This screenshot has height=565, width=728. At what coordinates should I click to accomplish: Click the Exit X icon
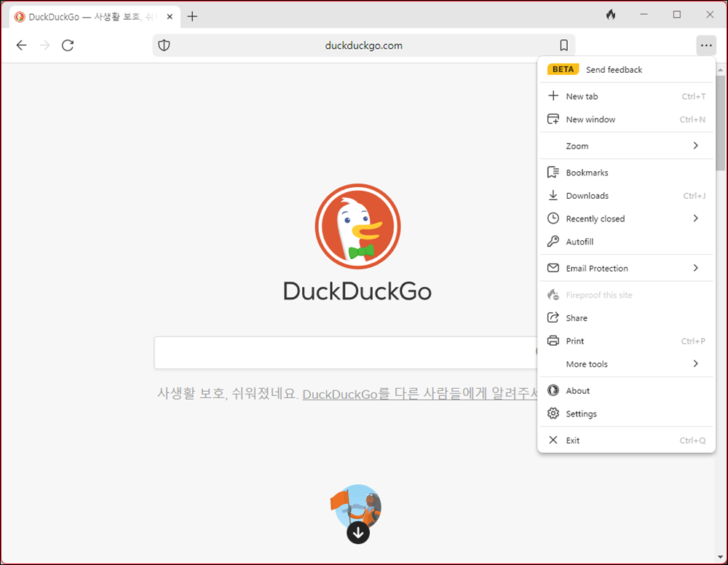(553, 440)
